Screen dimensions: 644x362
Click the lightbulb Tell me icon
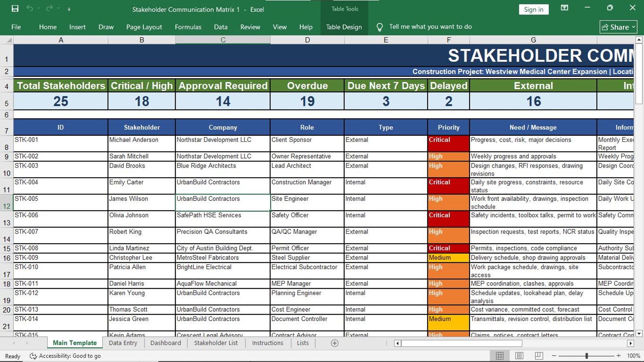tap(380, 27)
